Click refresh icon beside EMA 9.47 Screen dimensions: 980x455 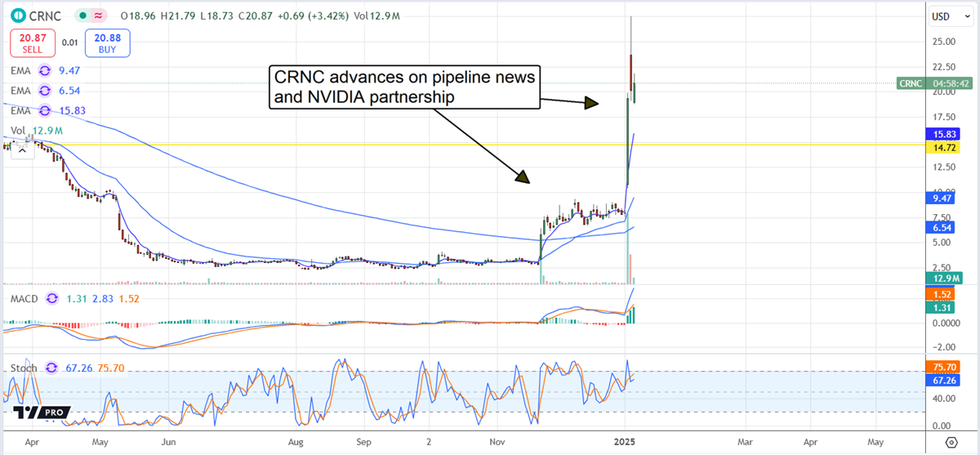(45, 71)
